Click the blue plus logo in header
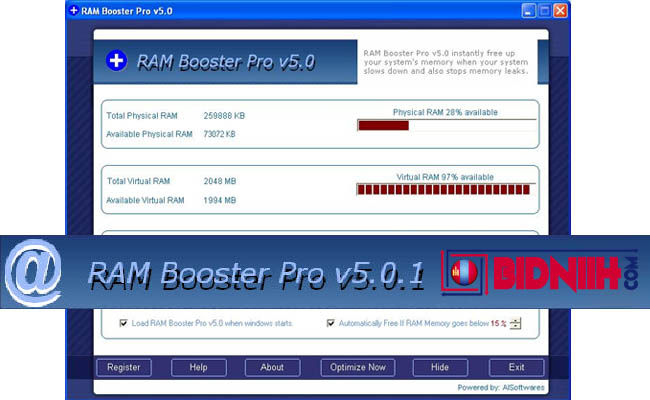The width and height of the screenshot is (650, 400). click(116, 61)
